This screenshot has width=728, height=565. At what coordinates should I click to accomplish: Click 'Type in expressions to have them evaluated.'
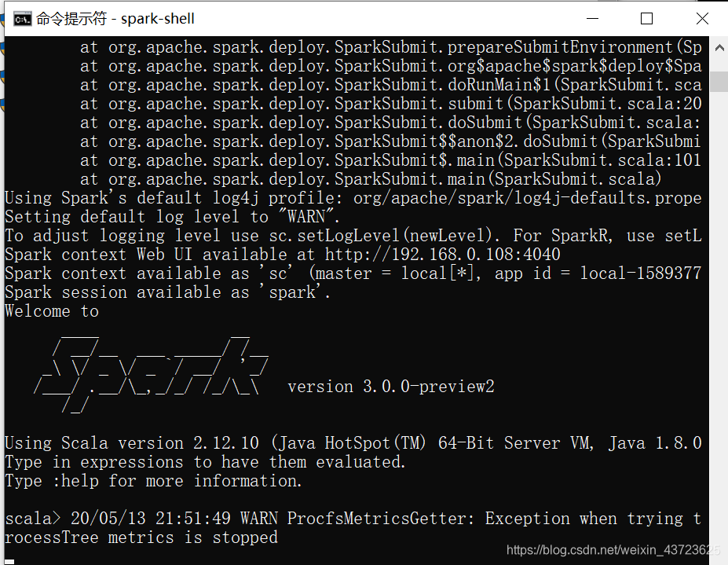click(x=205, y=462)
